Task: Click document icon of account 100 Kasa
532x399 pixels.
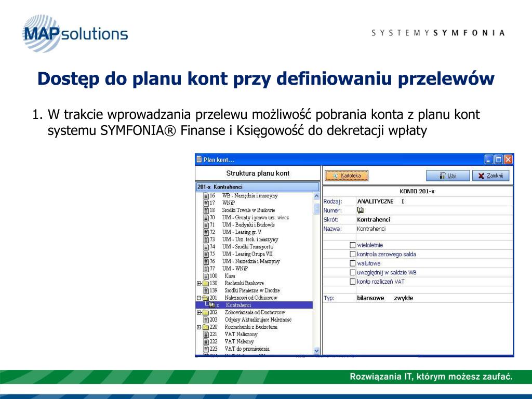Action: pos(206,276)
